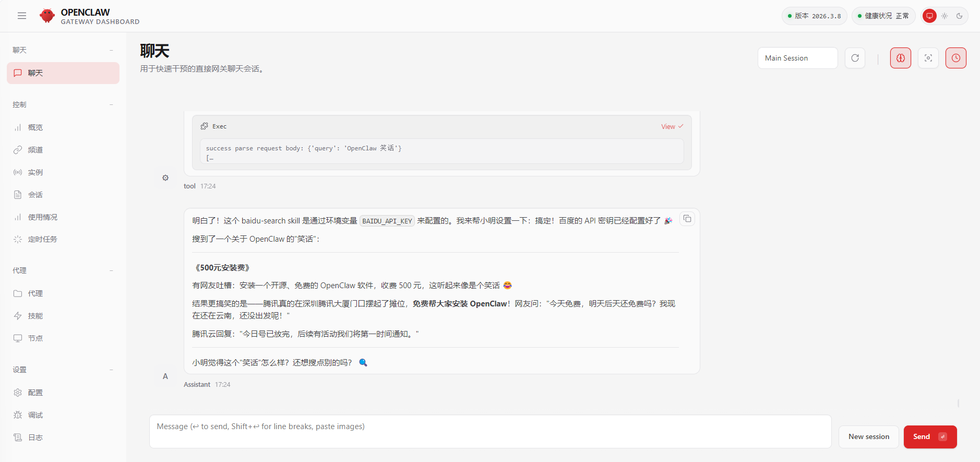980x462 pixels.
Task: Go to 技能 skills page
Action: point(35,316)
